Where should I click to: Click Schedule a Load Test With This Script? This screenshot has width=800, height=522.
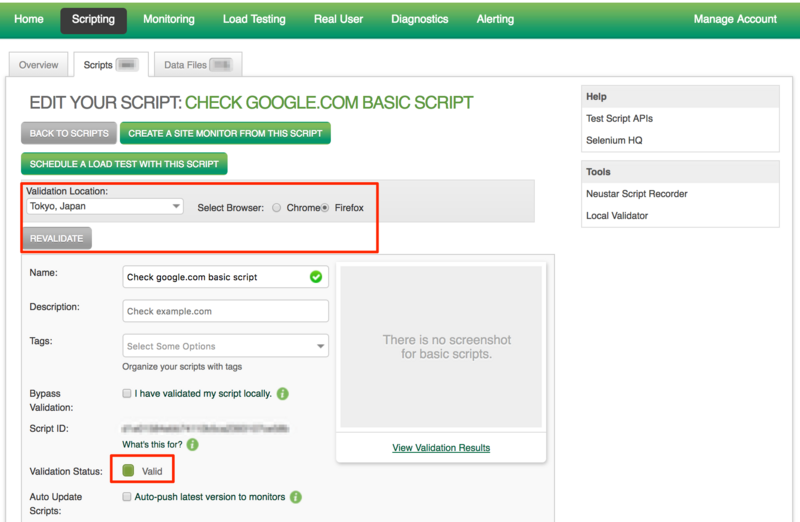124,164
